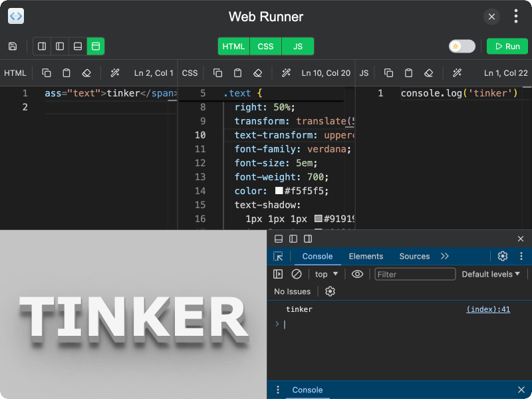Click the #9191 text-shadow color swatch
The image size is (532, 399).
(x=318, y=219)
